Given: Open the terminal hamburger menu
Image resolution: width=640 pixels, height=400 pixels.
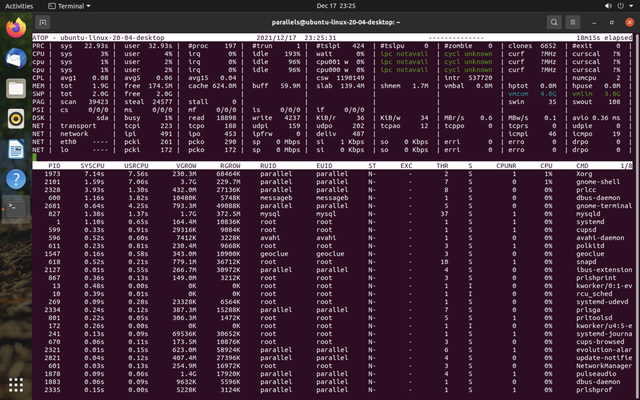Looking at the screenshot, I should point(573,22).
